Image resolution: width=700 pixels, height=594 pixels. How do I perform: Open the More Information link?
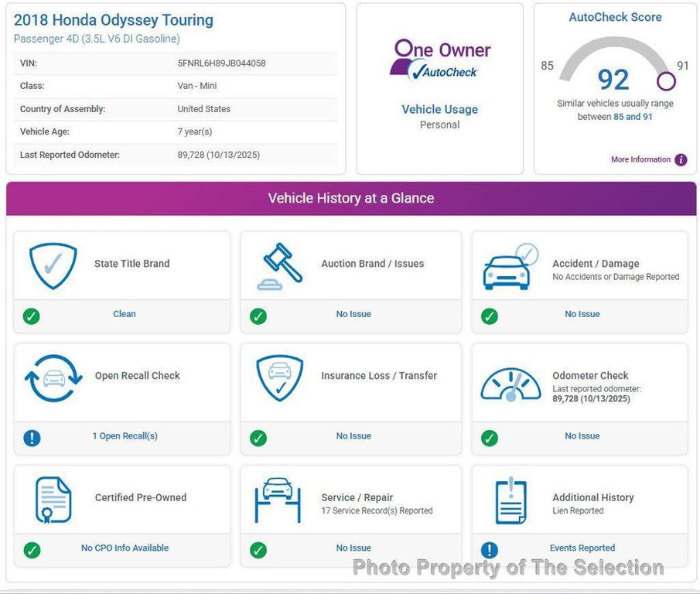[640, 160]
